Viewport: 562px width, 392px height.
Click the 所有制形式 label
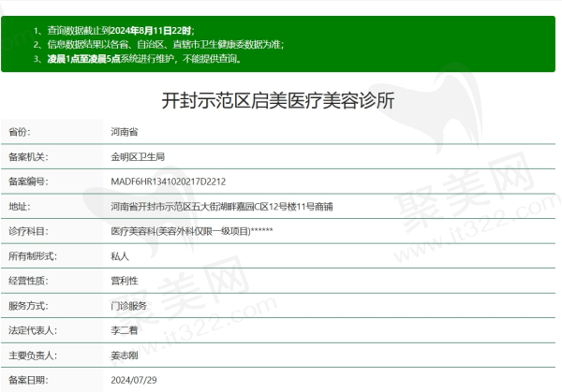point(33,256)
